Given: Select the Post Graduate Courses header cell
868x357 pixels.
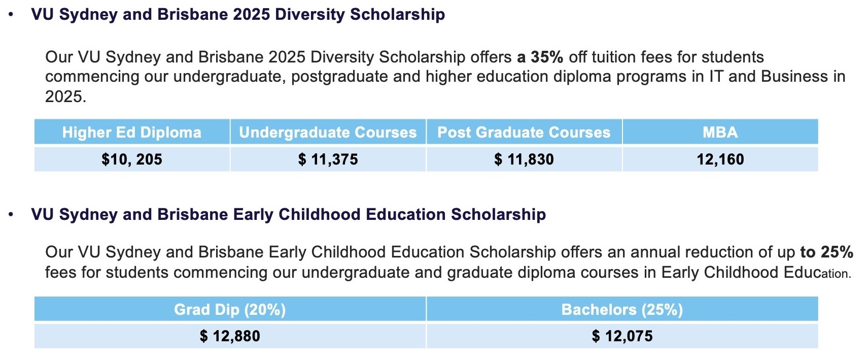Looking at the screenshot, I should (524, 133).
